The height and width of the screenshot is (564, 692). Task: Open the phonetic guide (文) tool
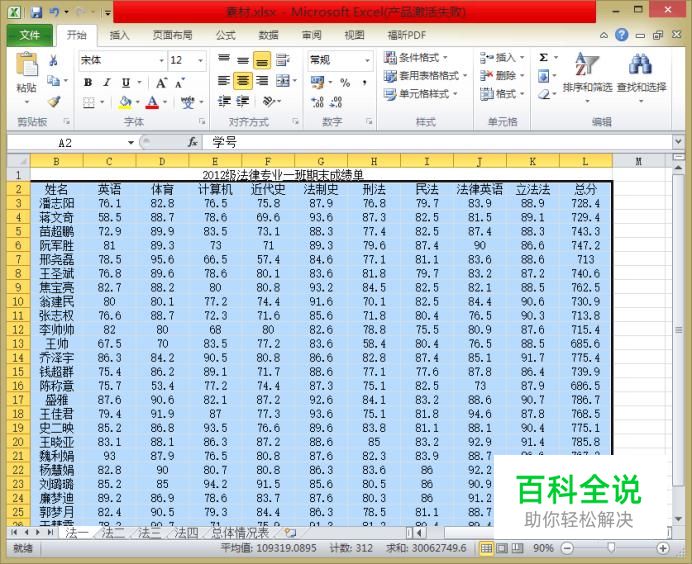(x=188, y=102)
